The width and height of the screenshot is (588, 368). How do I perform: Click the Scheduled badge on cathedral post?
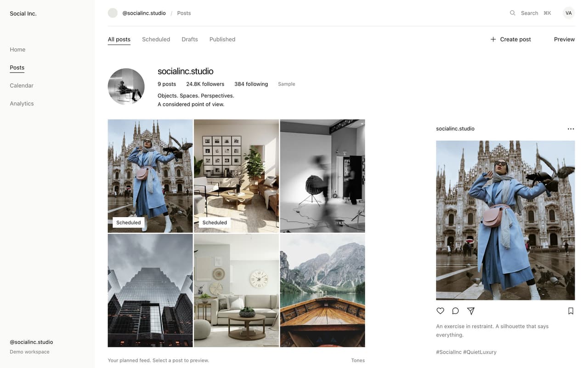pos(129,223)
